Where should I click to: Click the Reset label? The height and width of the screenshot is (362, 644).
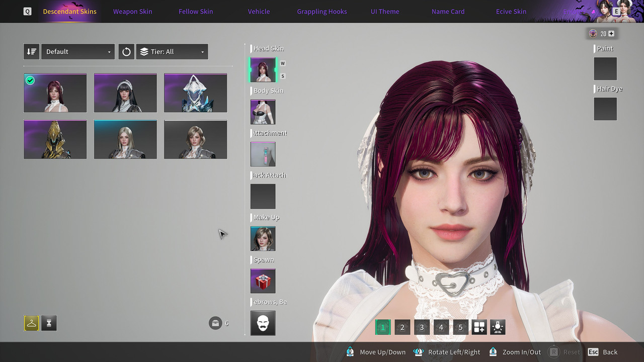(x=572, y=352)
